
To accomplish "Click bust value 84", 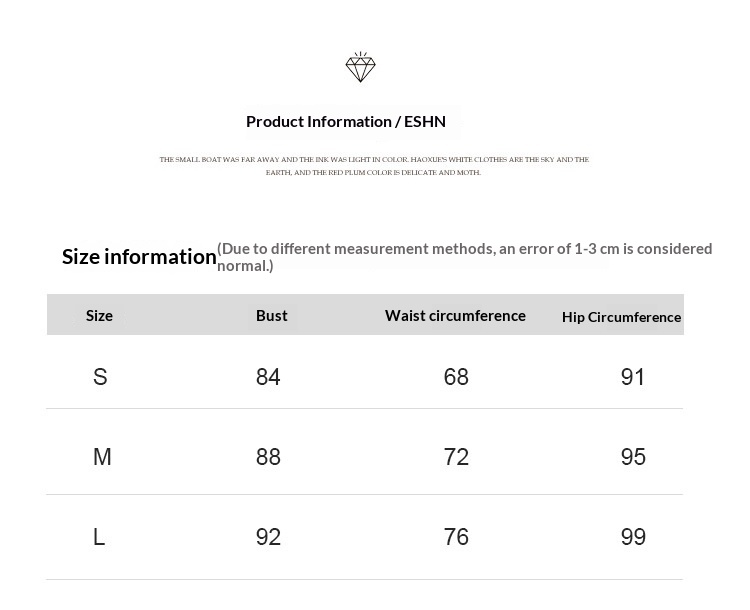I will click(x=268, y=377).
